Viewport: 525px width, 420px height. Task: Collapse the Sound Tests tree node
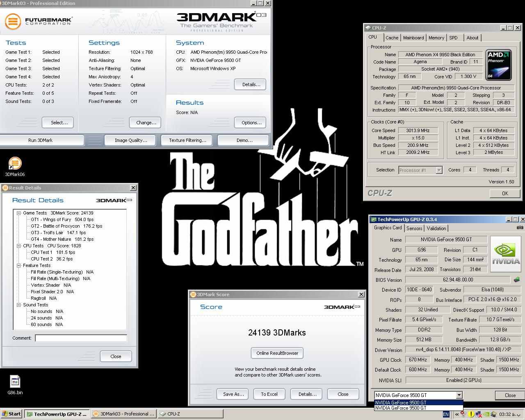[x=18, y=305]
